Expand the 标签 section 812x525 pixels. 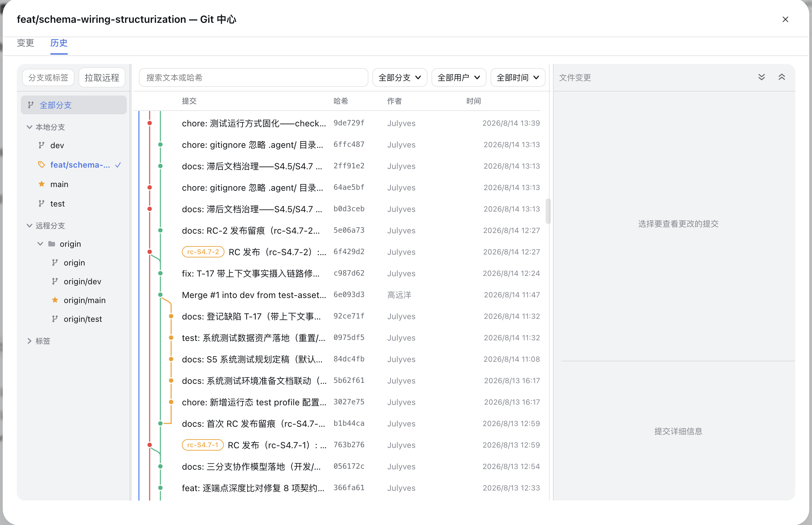click(x=29, y=341)
